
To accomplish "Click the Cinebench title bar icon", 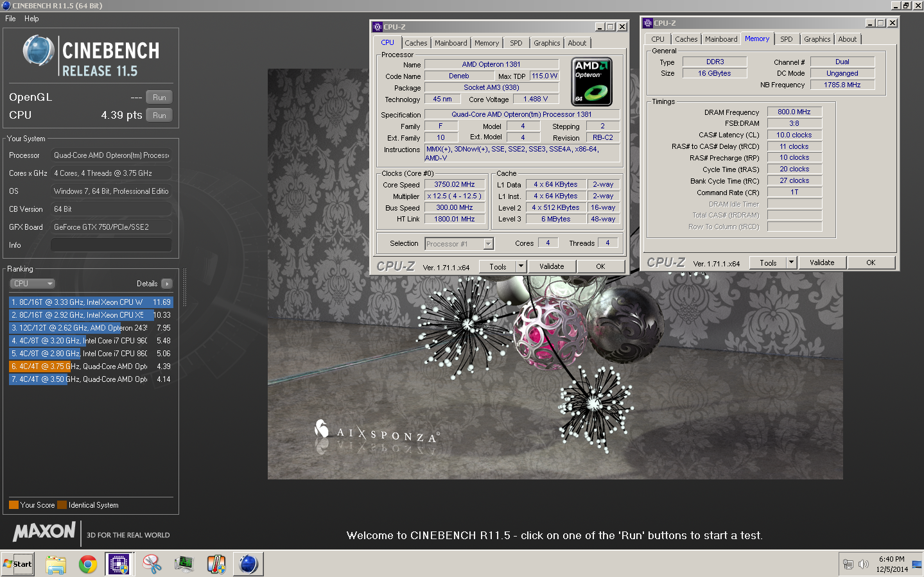I will (x=6, y=6).
